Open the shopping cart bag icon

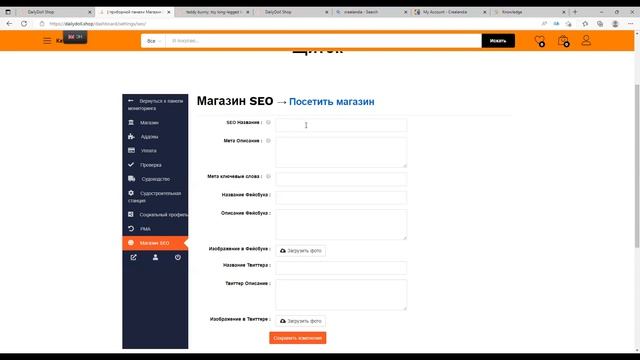(563, 41)
